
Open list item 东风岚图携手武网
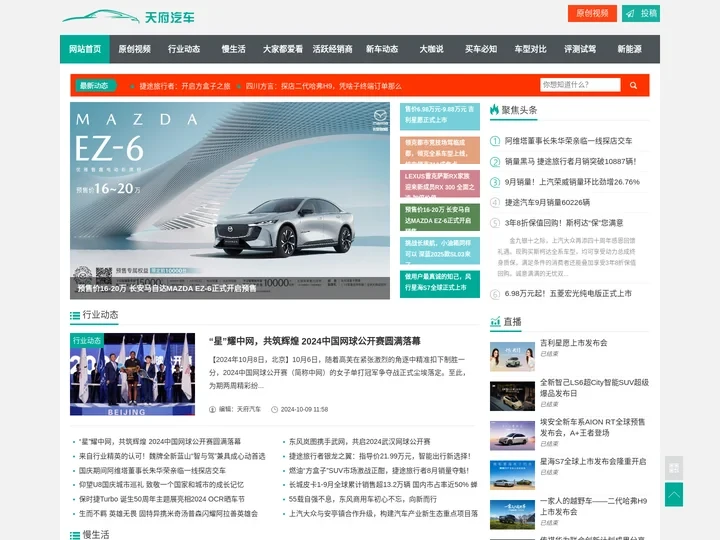click(x=360, y=442)
